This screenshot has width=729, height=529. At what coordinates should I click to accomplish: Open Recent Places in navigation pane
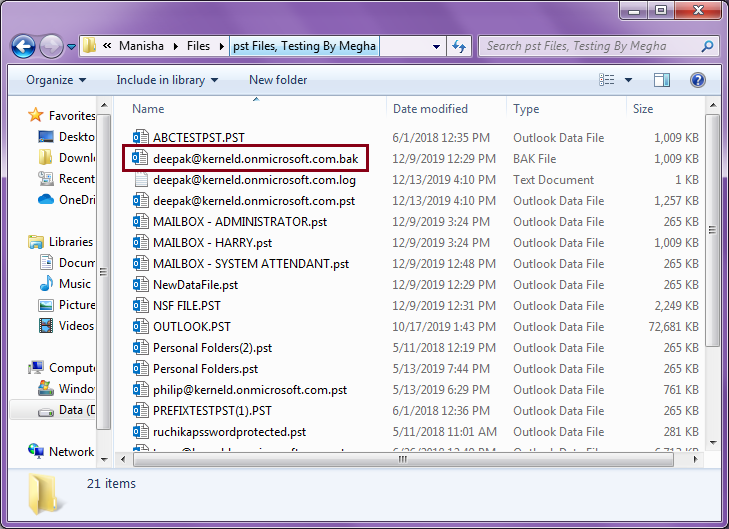pyautogui.click(x=66, y=179)
